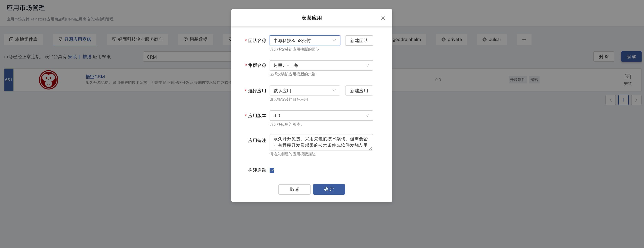
Task: Go to the next page with the right arrow
Action: 636,100
